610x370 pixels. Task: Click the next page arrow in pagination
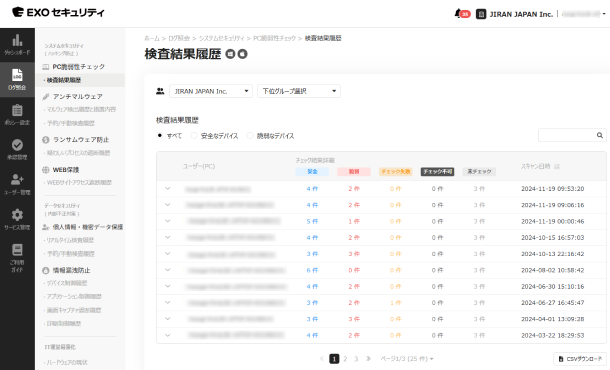click(x=368, y=359)
